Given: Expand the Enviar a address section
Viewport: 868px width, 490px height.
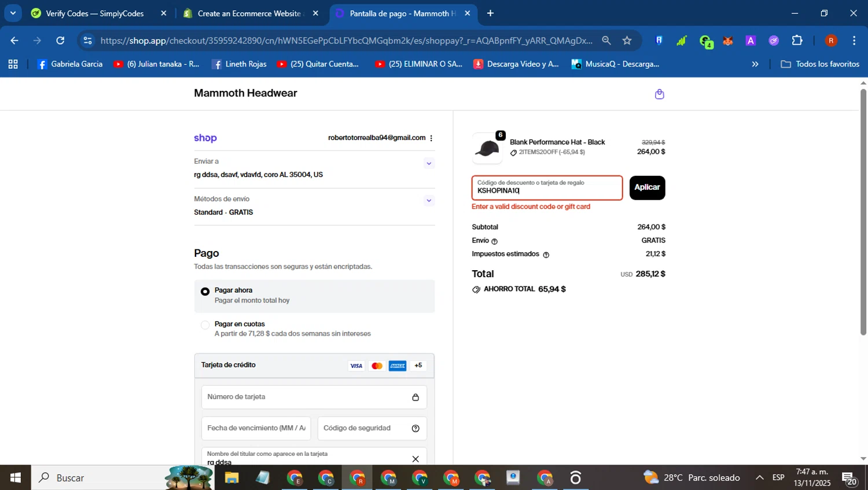Looking at the screenshot, I should (x=429, y=164).
